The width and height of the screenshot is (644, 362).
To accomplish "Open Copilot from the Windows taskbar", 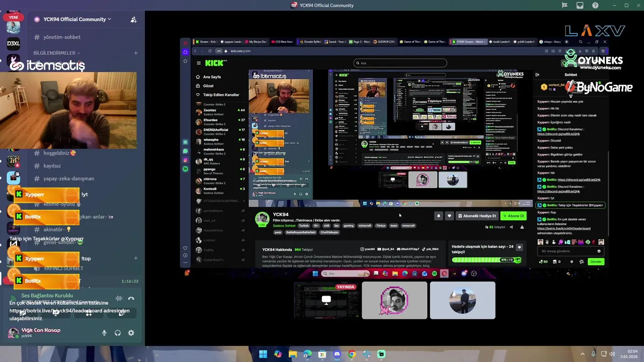I will 278,354.
